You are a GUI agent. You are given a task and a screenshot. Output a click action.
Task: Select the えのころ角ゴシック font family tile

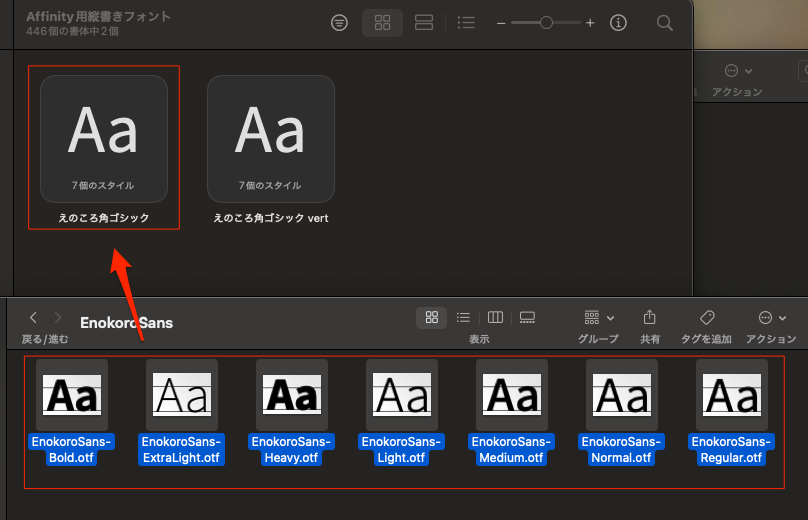104,138
